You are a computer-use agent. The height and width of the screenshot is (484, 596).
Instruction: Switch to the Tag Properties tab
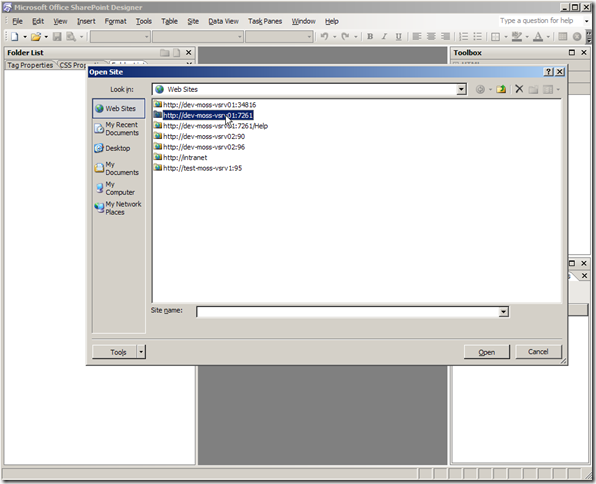coord(30,65)
